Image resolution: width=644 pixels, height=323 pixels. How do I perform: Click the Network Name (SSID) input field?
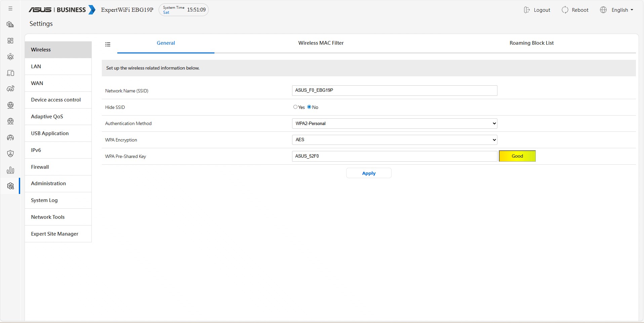point(395,90)
